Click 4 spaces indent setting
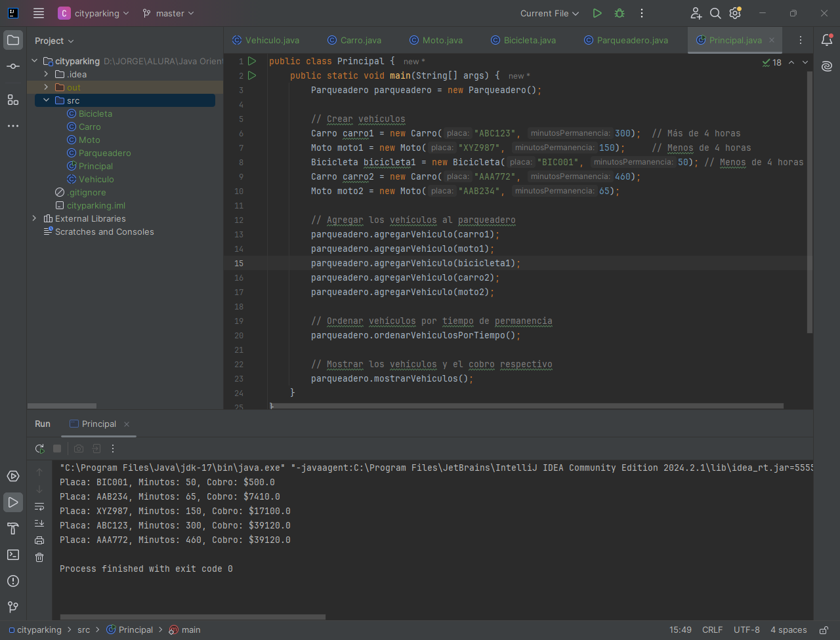 click(x=789, y=630)
